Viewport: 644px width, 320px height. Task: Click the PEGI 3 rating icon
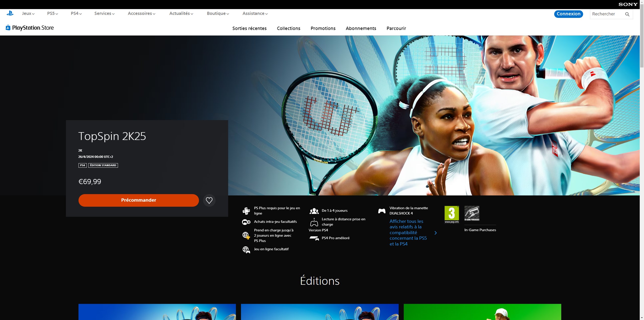[x=452, y=214]
